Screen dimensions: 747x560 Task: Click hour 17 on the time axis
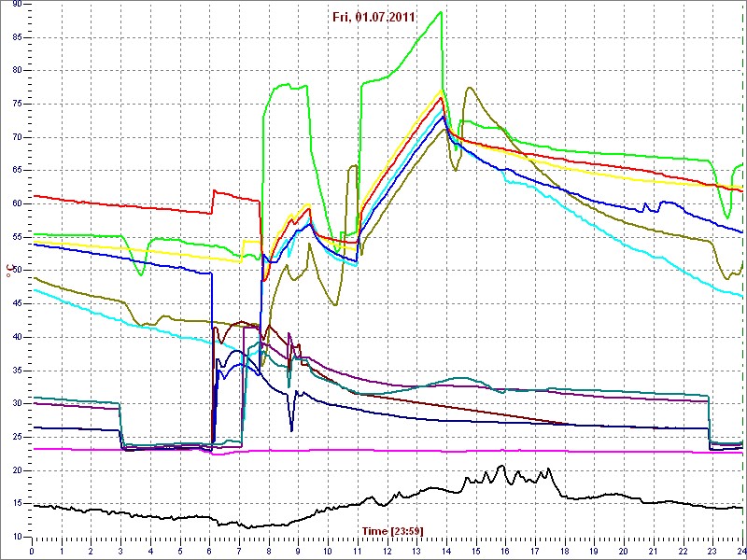pyautogui.click(x=535, y=552)
